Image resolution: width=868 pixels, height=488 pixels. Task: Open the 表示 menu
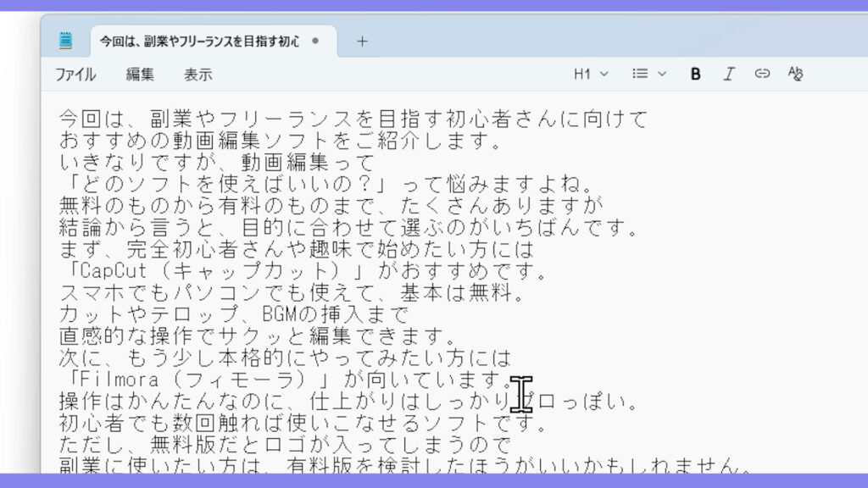(x=198, y=75)
